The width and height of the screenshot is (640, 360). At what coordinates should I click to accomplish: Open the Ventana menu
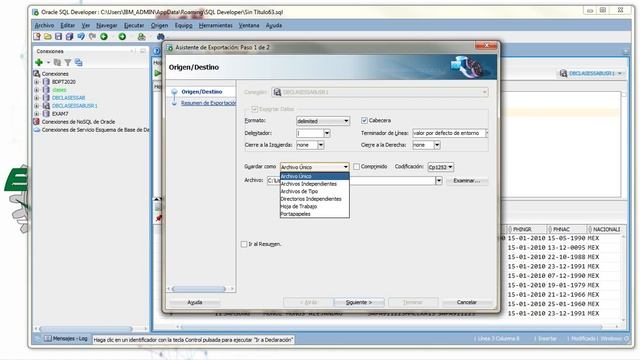coord(249,25)
